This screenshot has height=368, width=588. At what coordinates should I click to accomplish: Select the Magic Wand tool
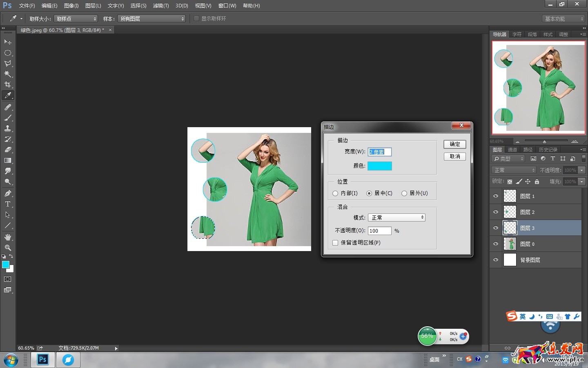(x=8, y=74)
